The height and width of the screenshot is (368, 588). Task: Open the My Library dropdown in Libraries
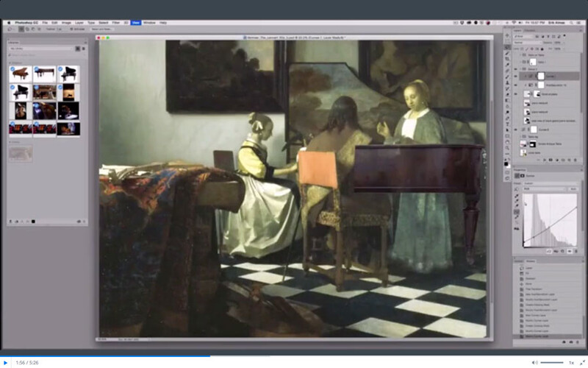click(40, 49)
